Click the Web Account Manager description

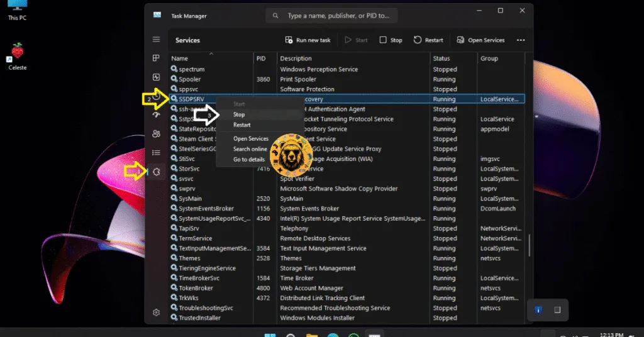[x=312, y=288]
